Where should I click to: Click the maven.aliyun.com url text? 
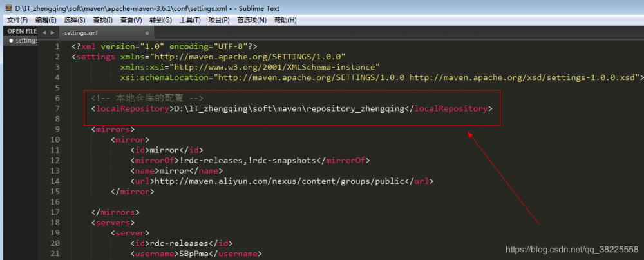pyautogui.click(x=279, y=181)
